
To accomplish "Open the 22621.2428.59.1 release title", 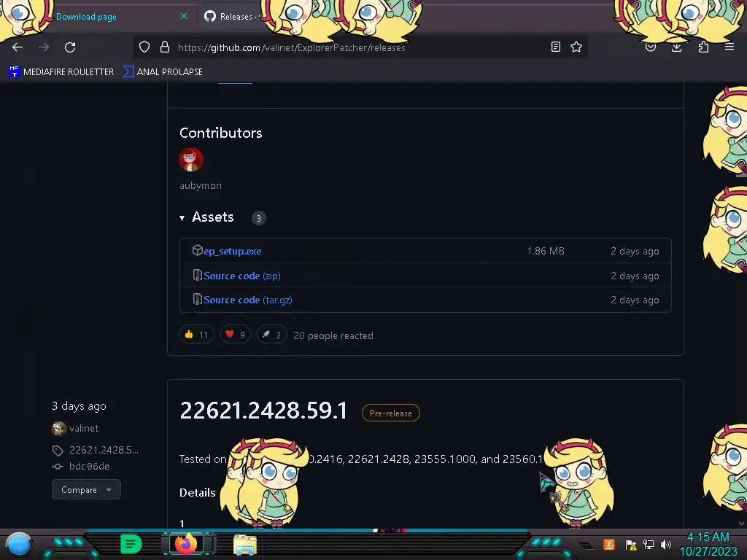I will point(263,411).
